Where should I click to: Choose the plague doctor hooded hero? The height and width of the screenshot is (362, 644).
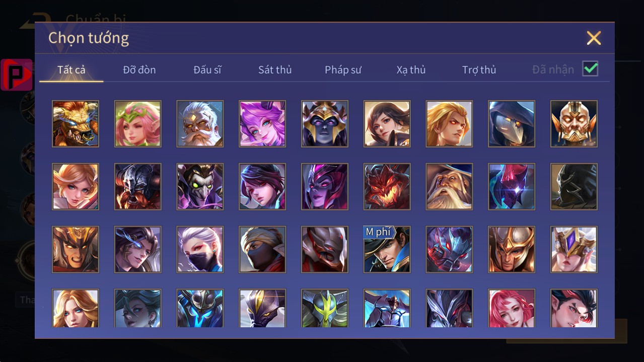pyautogui.click(x=512, y=124)
